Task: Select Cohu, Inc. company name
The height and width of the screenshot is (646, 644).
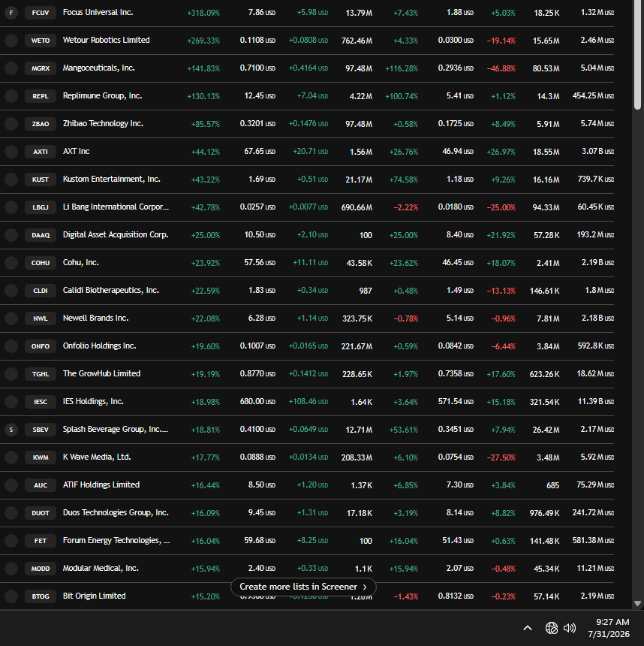Action: point(81,262)
